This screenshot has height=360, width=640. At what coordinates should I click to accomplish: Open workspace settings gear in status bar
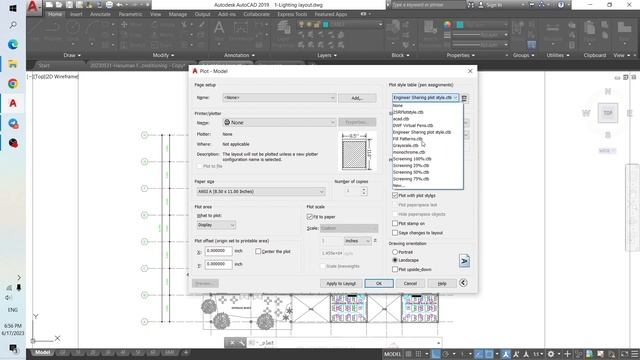click(551, 354)
